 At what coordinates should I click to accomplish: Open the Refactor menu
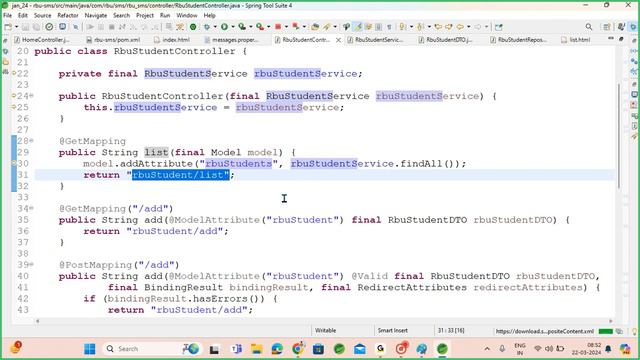(x=68, y=16)
